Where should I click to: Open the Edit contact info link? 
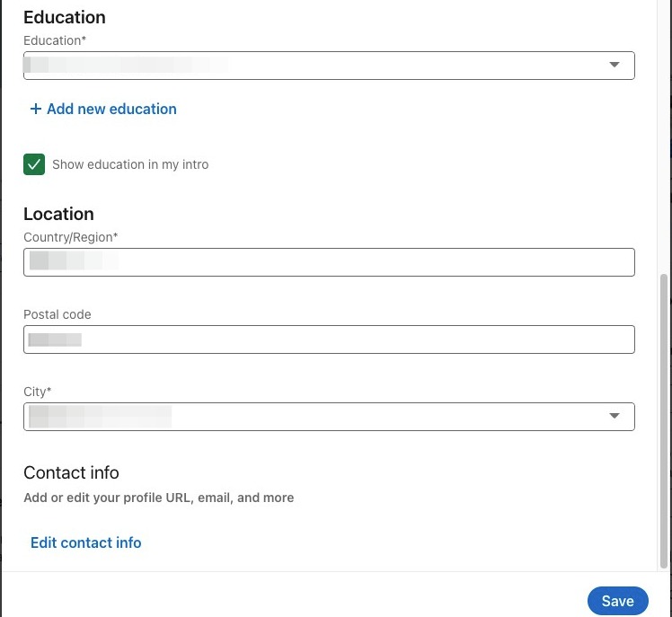tap(86, 542)
